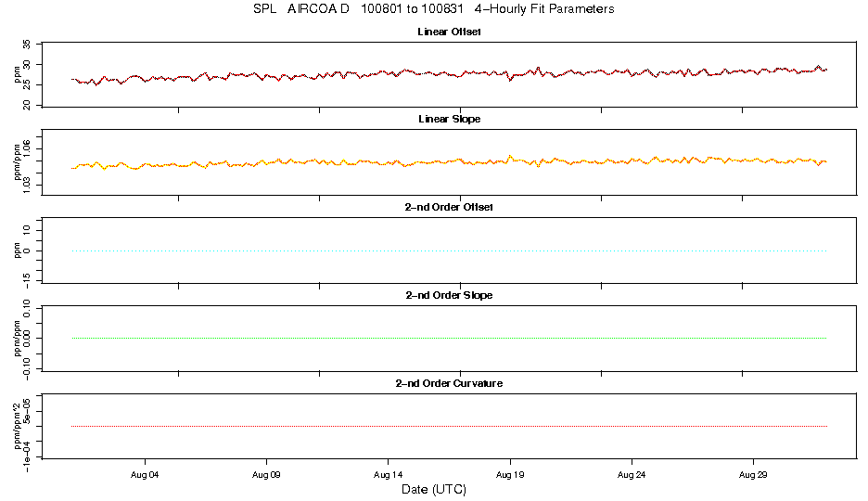The height and width of the screenshot is (501, 868).
Task: Click the 1.06 tick on Linear Slope axis
Action: 27,149
